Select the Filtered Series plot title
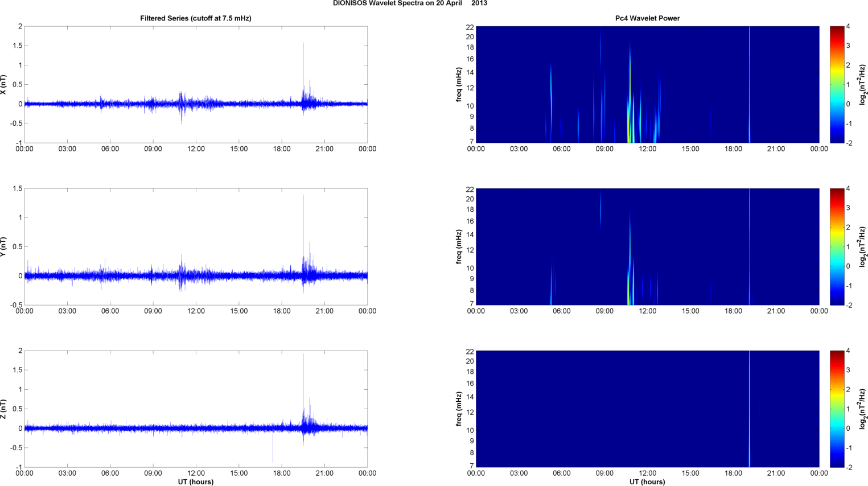The height and width of the screenshot is (486, 868). (195, 18)
